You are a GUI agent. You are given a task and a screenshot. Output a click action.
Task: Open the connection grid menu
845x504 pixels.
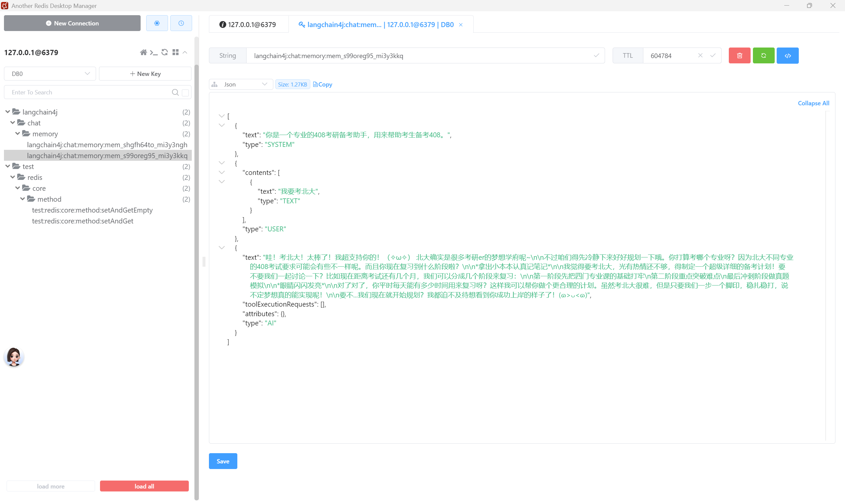pos(175,52)
